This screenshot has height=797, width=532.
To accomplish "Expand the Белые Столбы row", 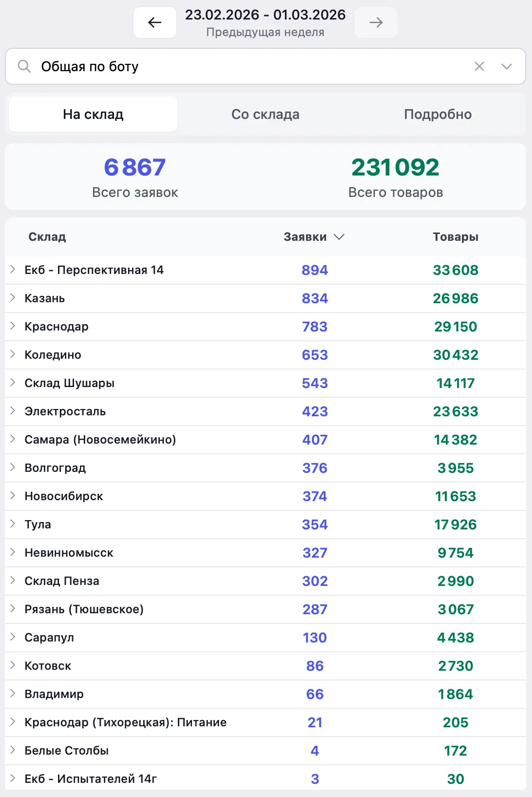I will coord(13,750).
